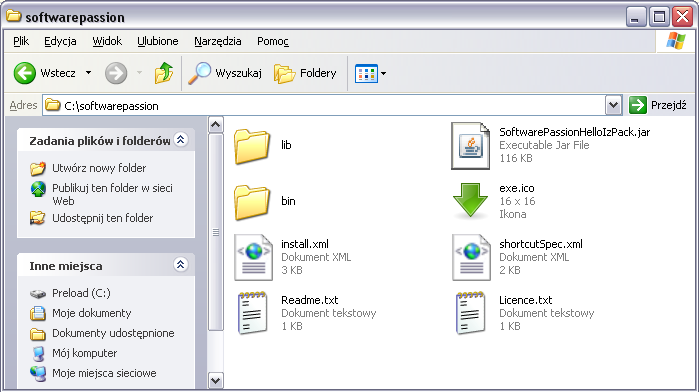Screen dimensions: 699x392
Task: Collapse the Zadania plików i folderów panel
Action: tap(181, 140)
